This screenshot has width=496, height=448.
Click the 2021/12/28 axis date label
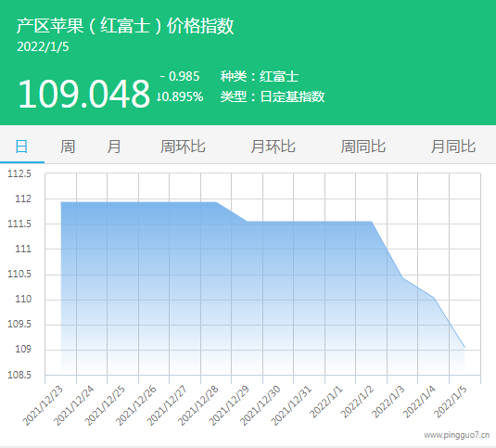click(198, 405)
